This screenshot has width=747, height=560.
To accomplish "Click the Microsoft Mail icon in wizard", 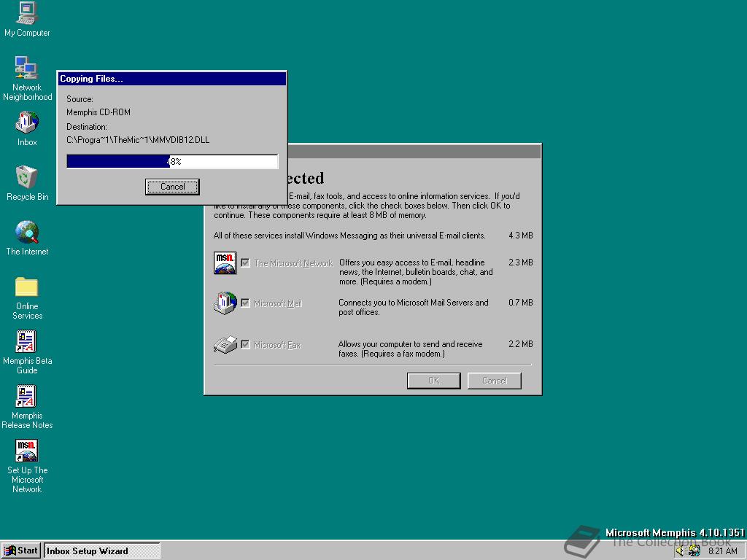I will pyautogui.click(x=225, y=303).
